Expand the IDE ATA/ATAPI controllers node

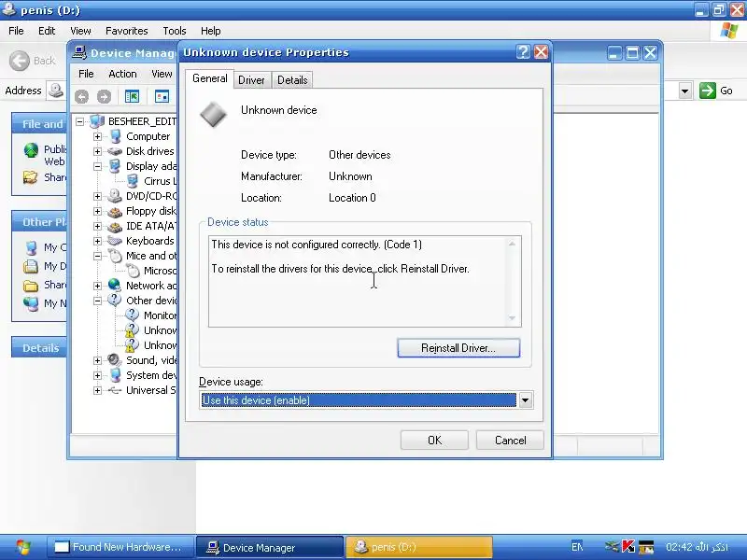point(97,226)
